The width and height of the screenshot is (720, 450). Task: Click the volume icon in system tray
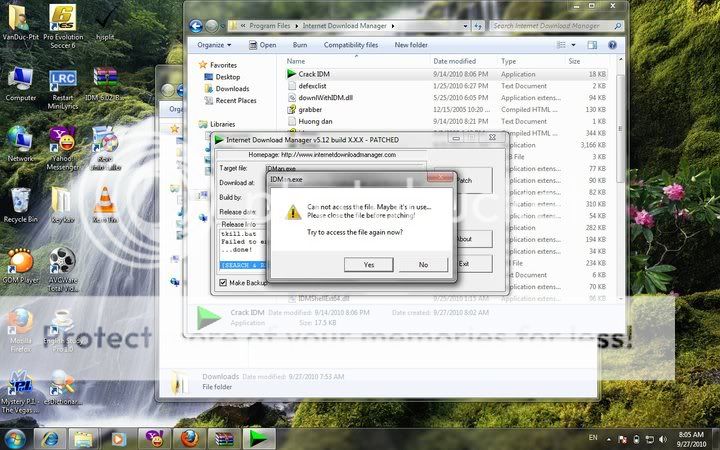(x=662, y=439)
